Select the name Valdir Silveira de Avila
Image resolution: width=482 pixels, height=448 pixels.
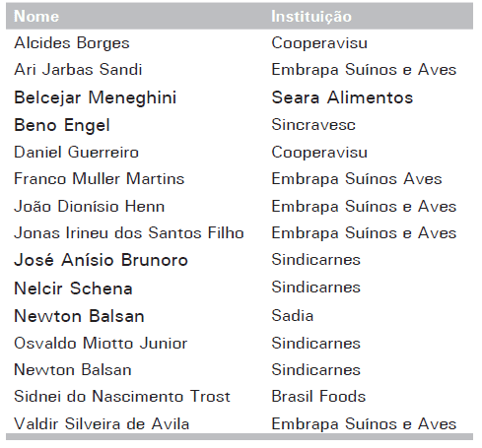102,423
